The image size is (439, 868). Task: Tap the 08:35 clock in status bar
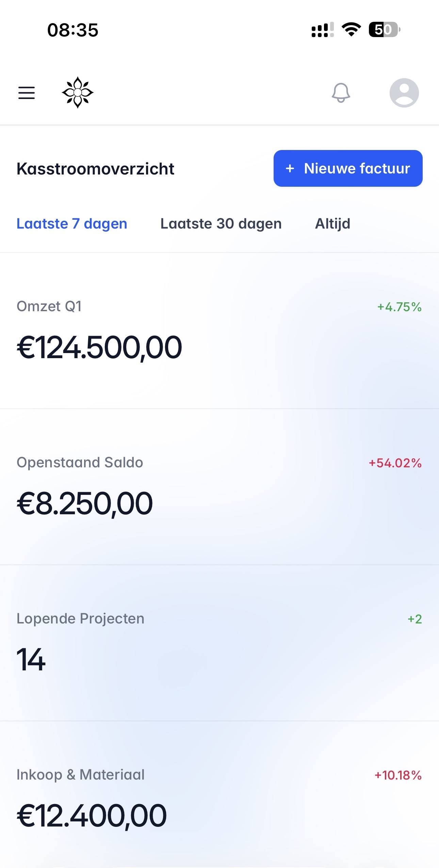[x=73, y=30]
